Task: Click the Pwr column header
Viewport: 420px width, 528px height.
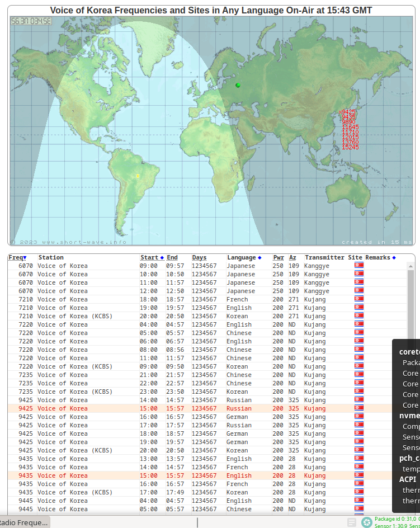Action: 279,258
